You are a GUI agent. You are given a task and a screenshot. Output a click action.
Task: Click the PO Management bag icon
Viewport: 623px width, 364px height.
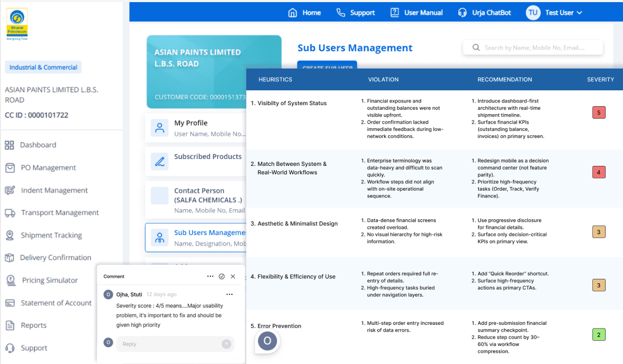pos(10,167)
